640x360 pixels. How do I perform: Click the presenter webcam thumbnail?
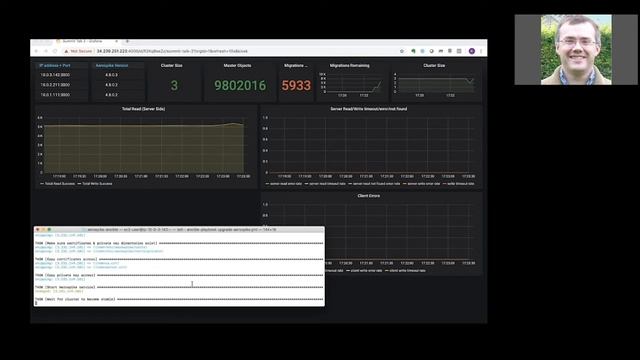tap(576, 50)
